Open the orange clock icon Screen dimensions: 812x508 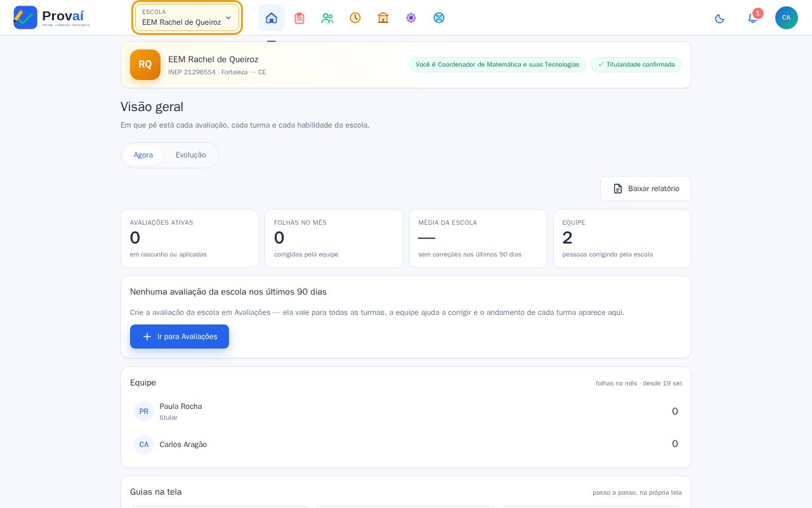355,18
